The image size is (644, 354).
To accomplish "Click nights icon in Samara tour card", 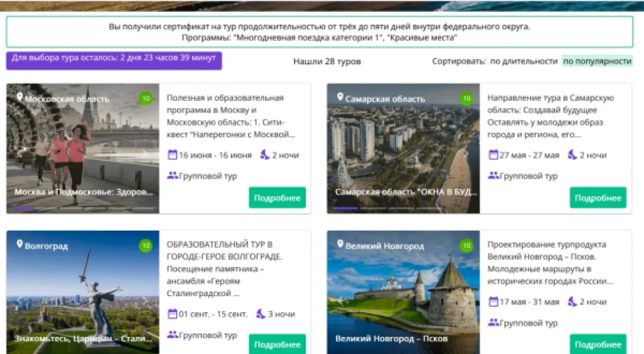I will (x=573, y=155).
